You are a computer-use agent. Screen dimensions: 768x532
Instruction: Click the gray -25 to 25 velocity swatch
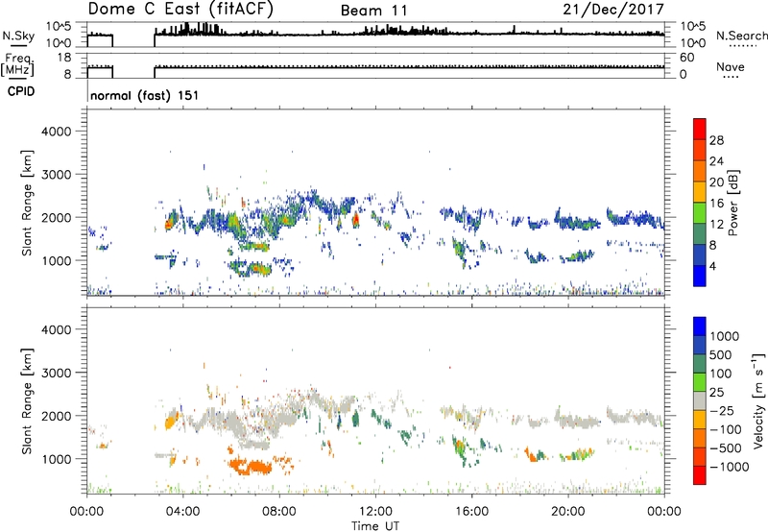click(700, 400)
